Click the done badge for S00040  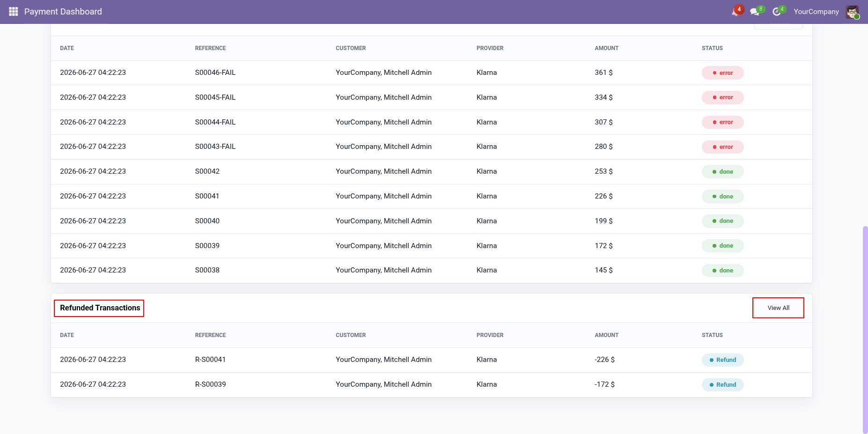[722, 221]
